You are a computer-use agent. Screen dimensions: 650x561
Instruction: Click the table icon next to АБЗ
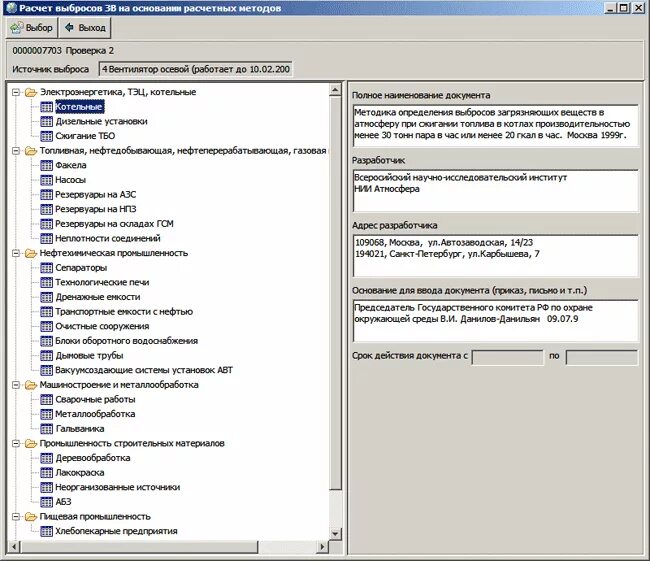point(46,502)
